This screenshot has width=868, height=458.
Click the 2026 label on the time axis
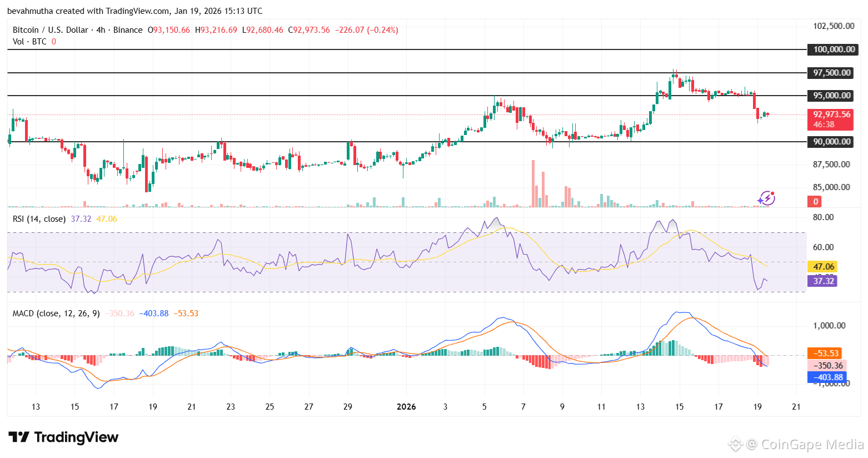click(407, 406)
